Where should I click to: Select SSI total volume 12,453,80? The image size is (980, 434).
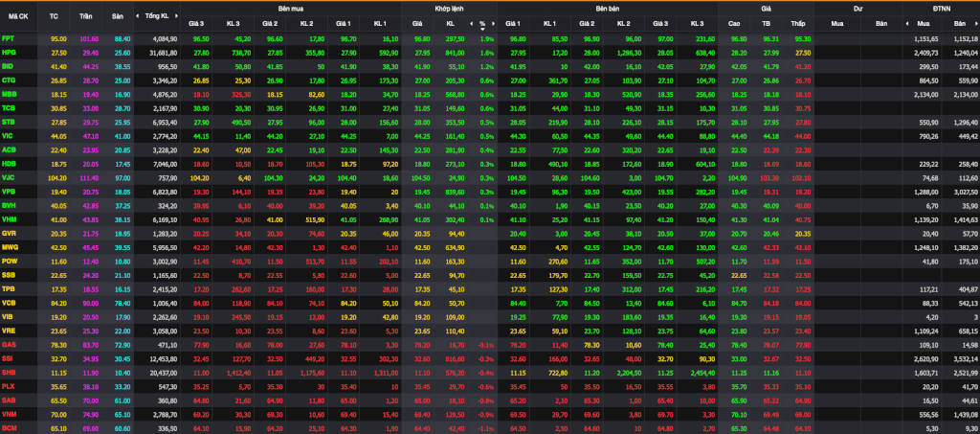click(163, 358)
